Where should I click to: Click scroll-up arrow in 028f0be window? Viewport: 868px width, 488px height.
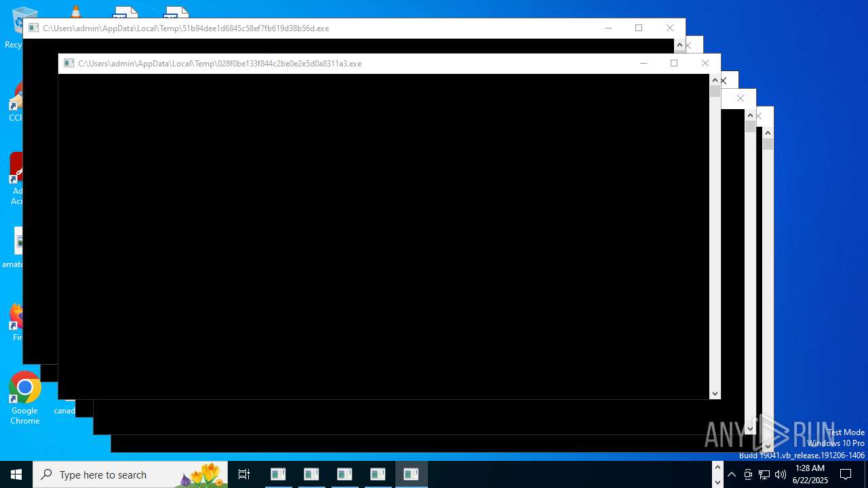pyautogui.click(x=715, y=80)
